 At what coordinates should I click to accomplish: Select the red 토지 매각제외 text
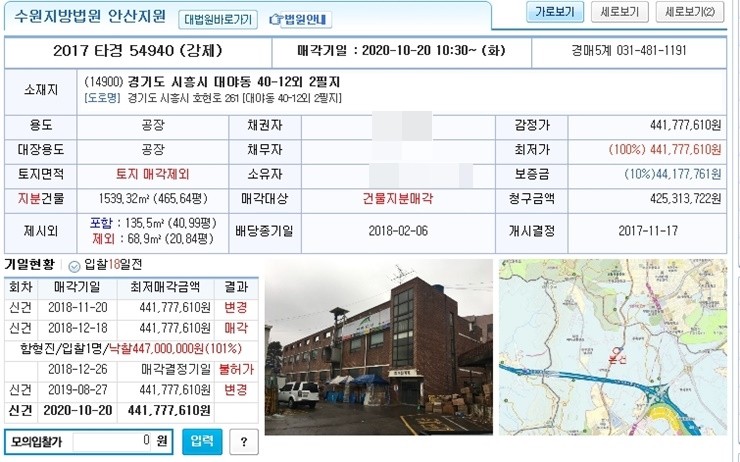click(x=152, y=174)
